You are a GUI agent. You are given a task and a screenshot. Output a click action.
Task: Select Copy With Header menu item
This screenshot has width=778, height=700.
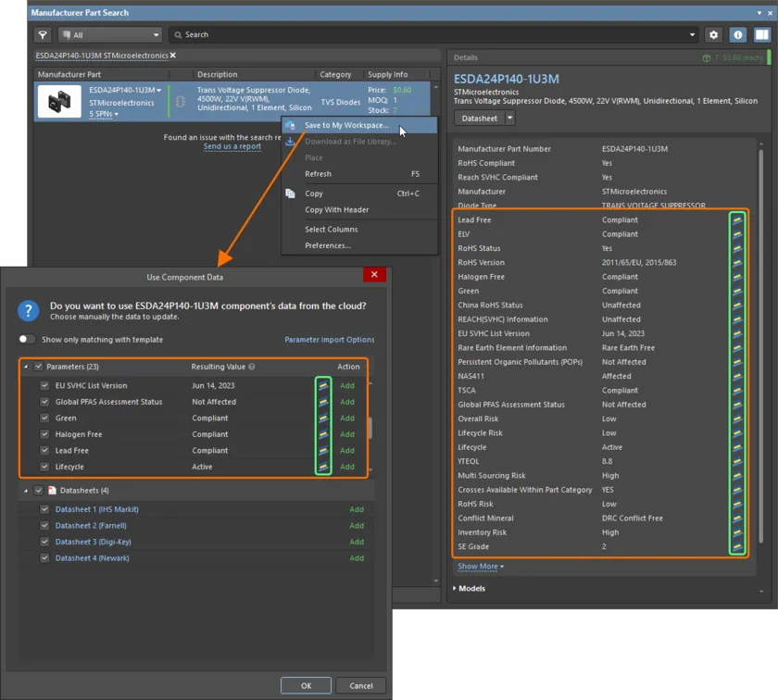pos(359,210)
